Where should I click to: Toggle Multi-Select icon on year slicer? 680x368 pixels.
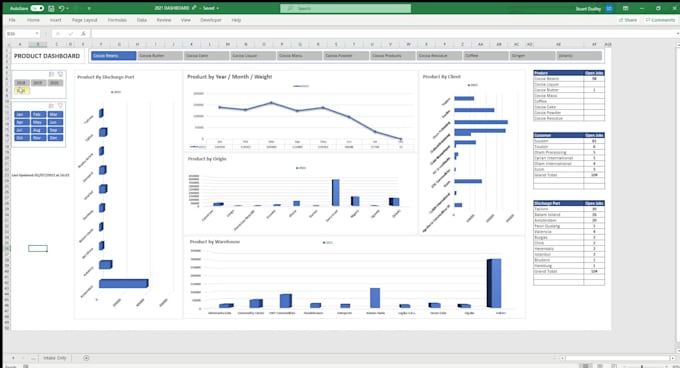click(51, 74)
